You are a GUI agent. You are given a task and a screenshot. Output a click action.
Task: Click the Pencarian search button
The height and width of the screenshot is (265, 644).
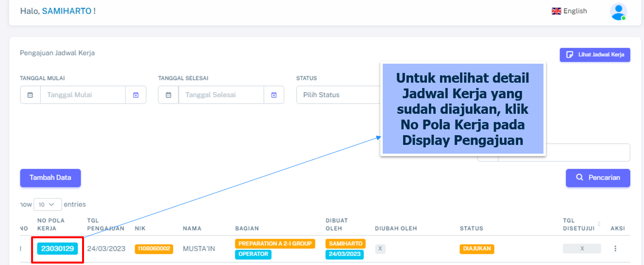598,178
